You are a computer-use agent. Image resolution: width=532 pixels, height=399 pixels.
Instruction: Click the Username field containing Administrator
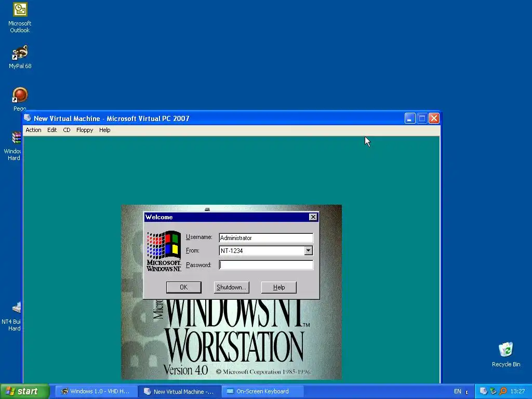click(266, 238)
